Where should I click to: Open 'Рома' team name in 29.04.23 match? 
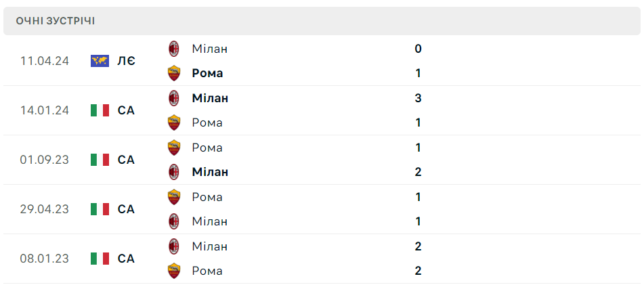[207, 197]
